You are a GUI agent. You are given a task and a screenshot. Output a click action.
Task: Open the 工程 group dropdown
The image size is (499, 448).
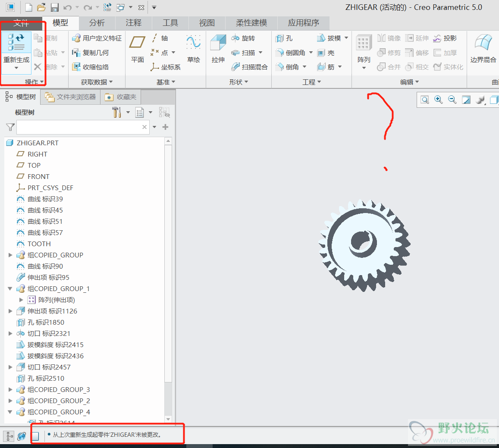[x=311, y=82]
